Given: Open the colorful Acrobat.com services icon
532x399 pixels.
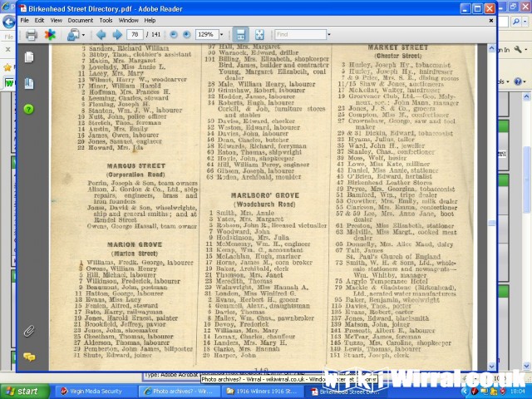Looking at the screenshot, I should (x=50, y=35).
